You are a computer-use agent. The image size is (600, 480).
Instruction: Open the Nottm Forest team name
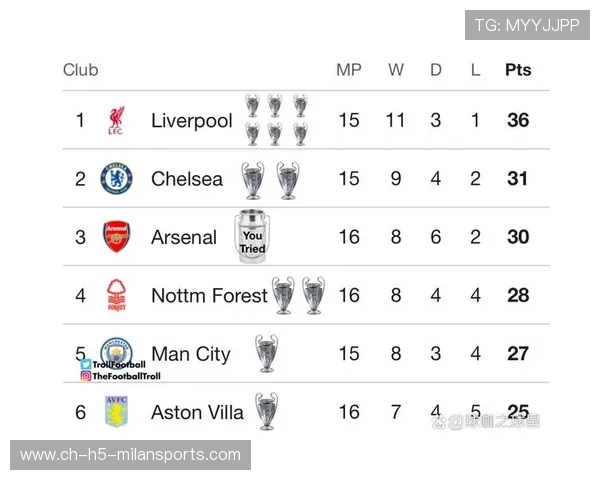(209, 295)
